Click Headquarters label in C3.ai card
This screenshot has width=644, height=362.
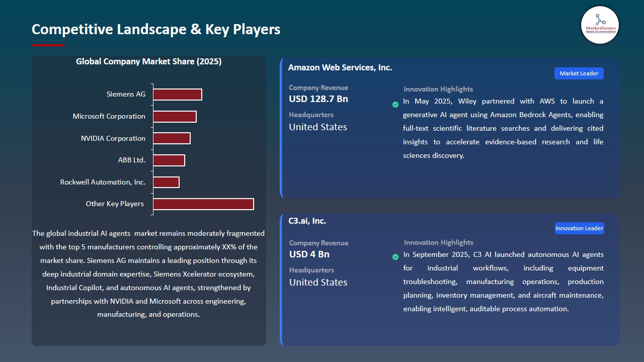tap(312, 270)
